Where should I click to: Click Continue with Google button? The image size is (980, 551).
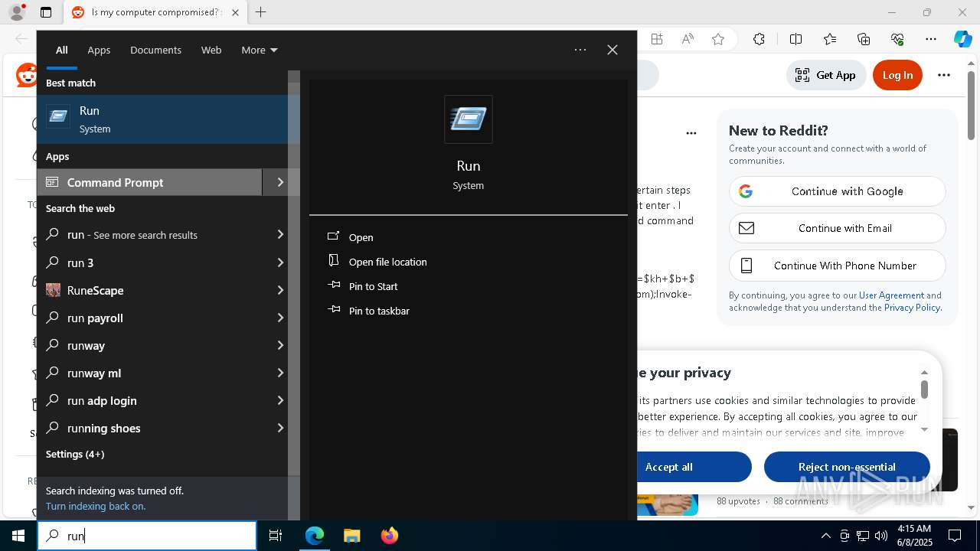coord(837,191)
